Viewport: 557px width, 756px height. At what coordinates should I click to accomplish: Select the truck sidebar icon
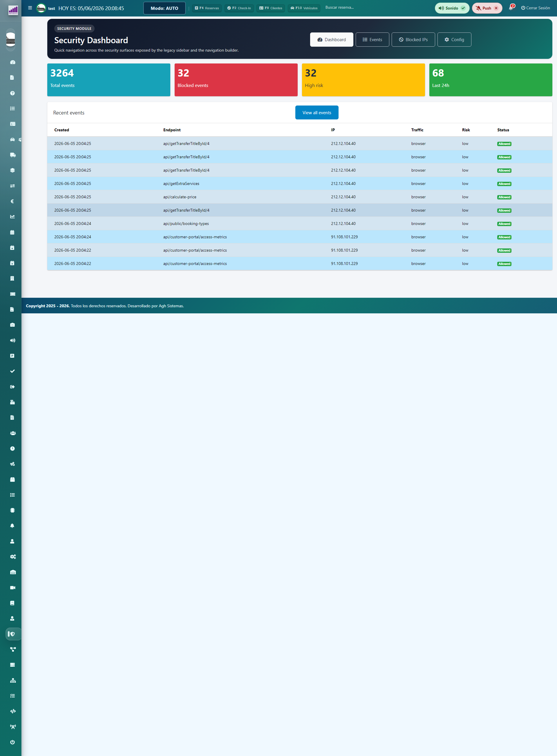(x=12, y=155)
